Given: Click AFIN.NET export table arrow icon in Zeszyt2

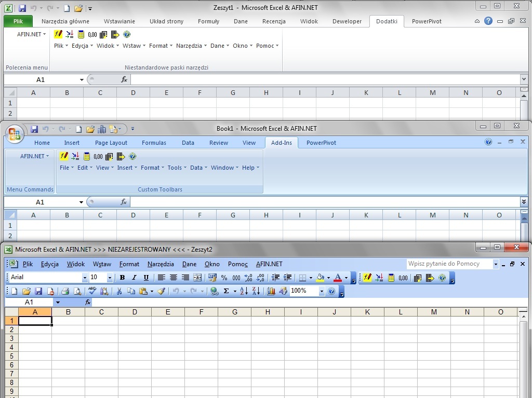Looking at the screenshot, I should pyautogui.click(x=430, y=278).
